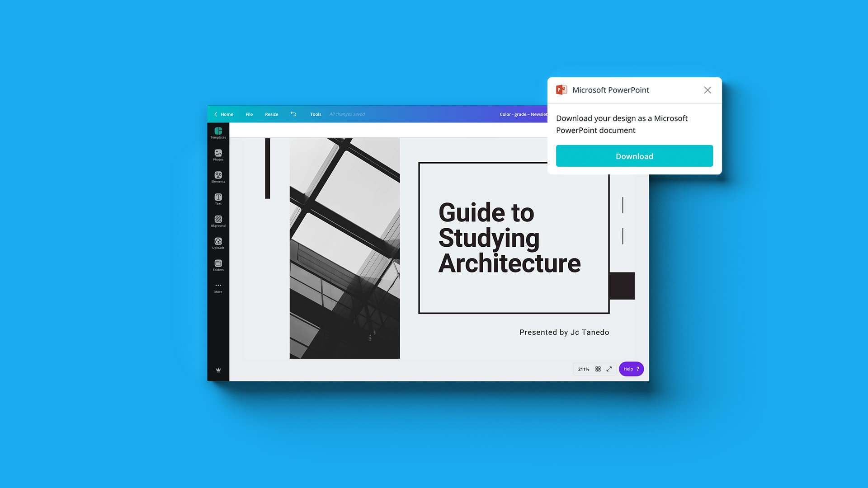
Task: Open the Background panel icon
Action: [217, 221]
